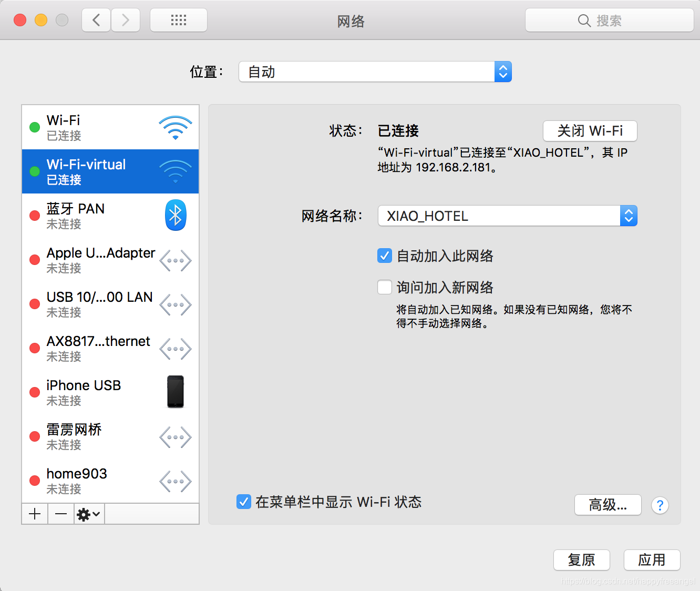Click ethernet icon beside USB 10/...00 LAN
700x591 pixels.
click(x=176, y=304)
